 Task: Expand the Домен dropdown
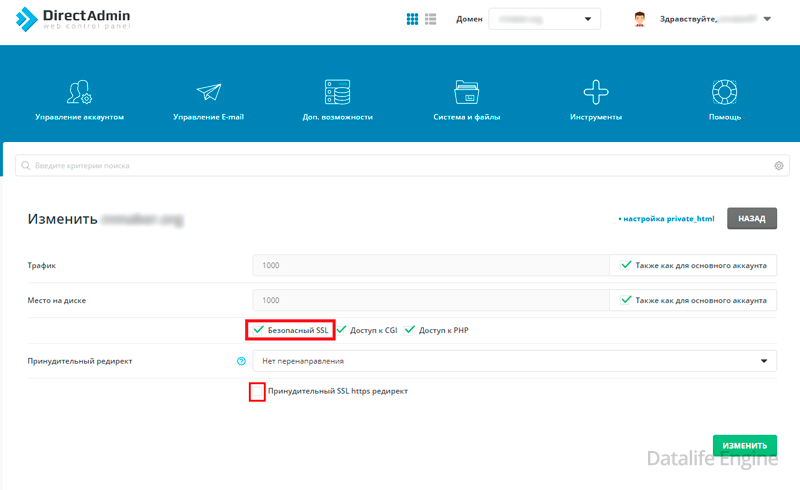pyautogui.click(x=544, y=19)
